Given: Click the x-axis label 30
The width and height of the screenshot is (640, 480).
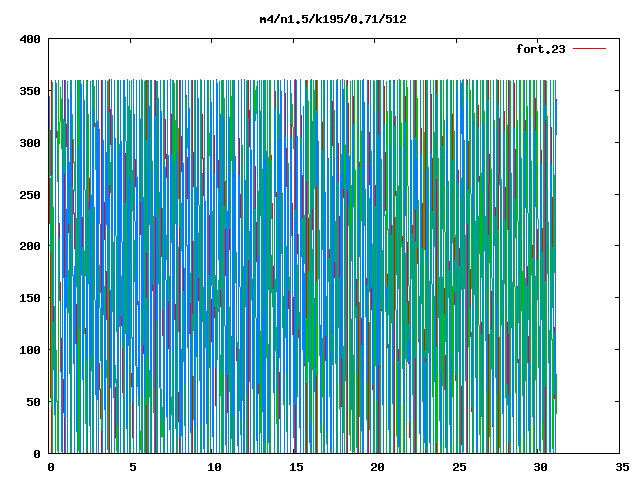Looking at the screenshot, I should [540, 467].
